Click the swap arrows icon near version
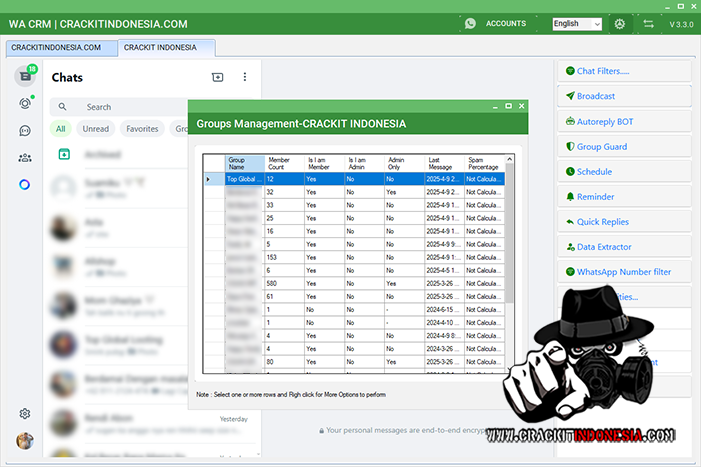Image resolution: width=701 pixels, height=467 pixels. [648, 23]
